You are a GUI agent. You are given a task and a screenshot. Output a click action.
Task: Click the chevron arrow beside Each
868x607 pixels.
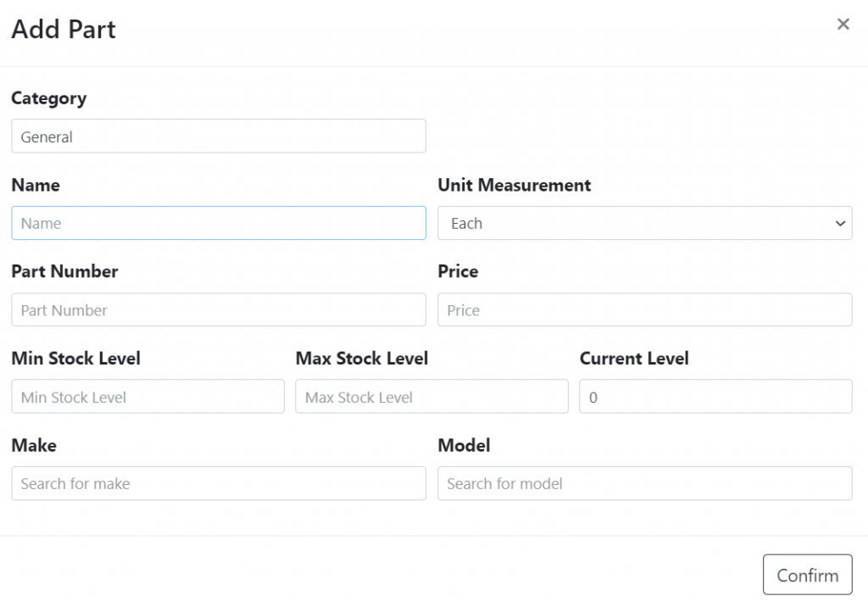(x=840, y=223)
